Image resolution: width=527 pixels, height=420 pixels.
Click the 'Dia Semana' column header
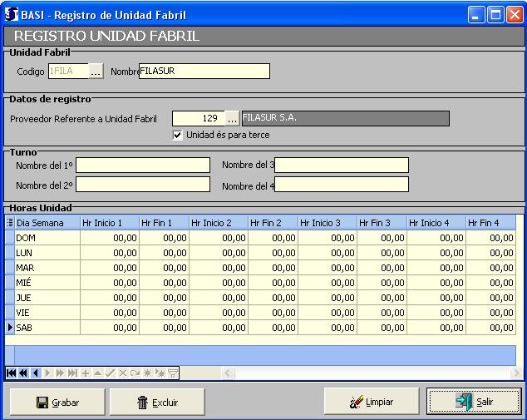(46, 223)
